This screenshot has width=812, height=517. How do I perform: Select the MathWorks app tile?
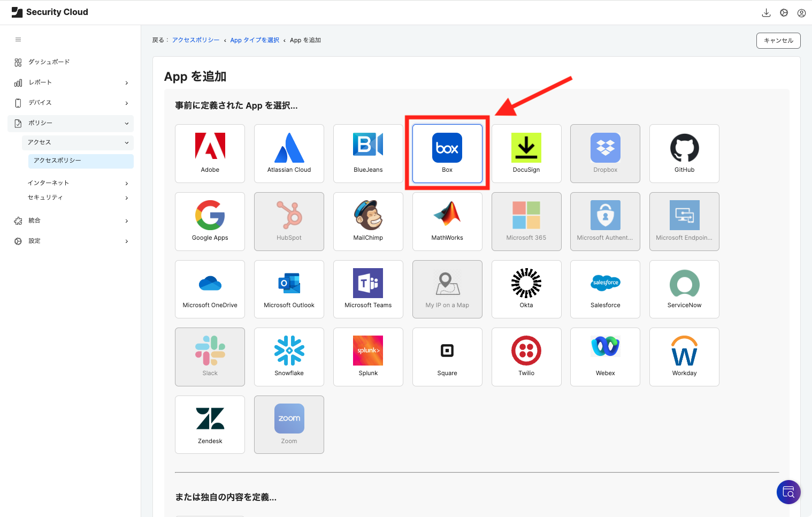[447, 222]
